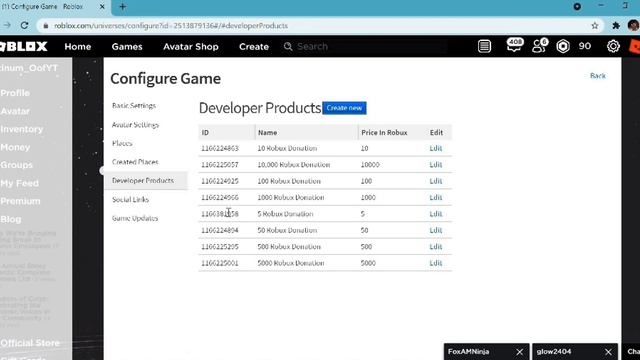The width and height of the screenshot is (640, 360).
Task: Edit the 10,000 Robux Donation product
Action: [x=436, y=164]
